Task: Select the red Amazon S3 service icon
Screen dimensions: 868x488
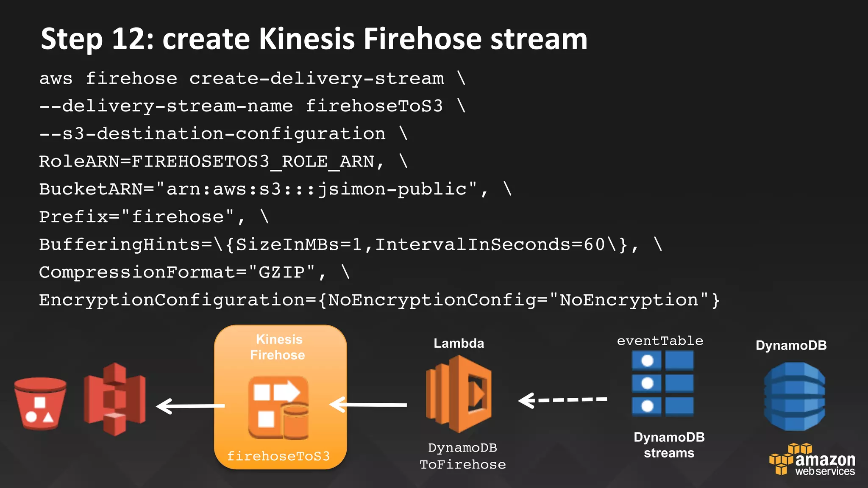Action: [114, 399]
